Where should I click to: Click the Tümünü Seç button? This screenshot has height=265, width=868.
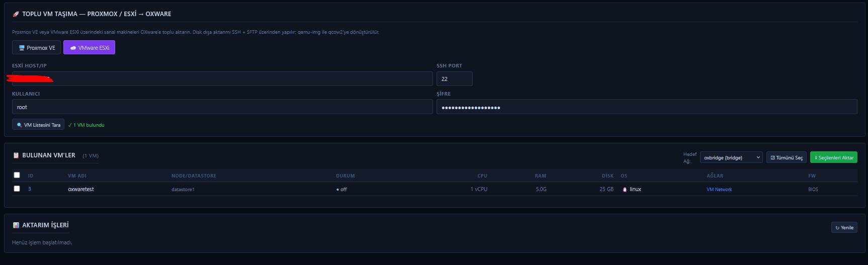pyautogui.click(x=787, y=157)
